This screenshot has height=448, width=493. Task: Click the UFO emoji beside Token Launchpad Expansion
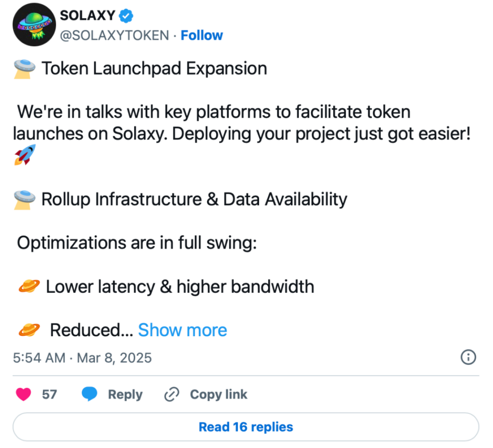25,69
